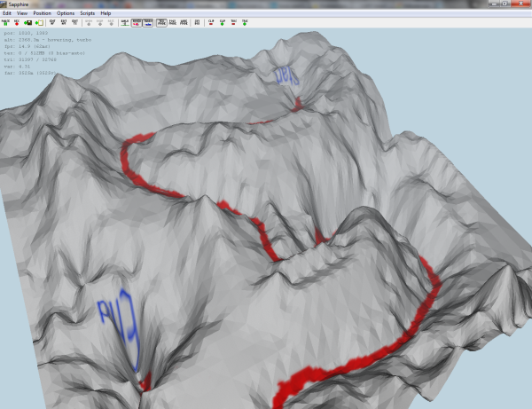Click the pause icon with green bars
The width and height of the screenshot is (532, 409).
(7, 23)
